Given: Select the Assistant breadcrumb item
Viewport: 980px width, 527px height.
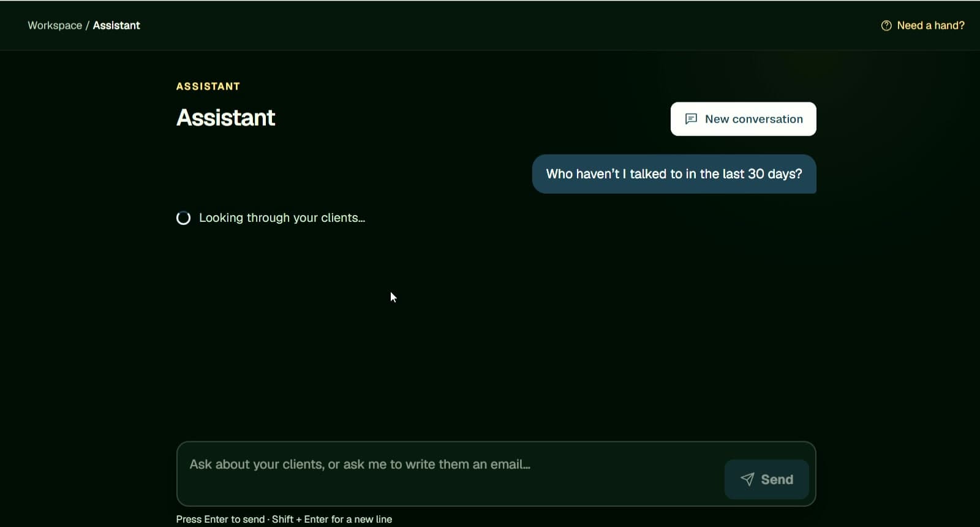Looking at the screenshot, I should [x=116, y=26].
